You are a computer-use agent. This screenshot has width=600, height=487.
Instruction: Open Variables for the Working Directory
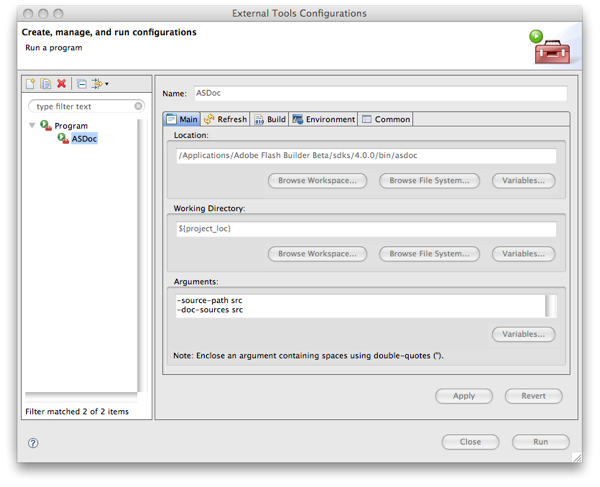[523, 254]
